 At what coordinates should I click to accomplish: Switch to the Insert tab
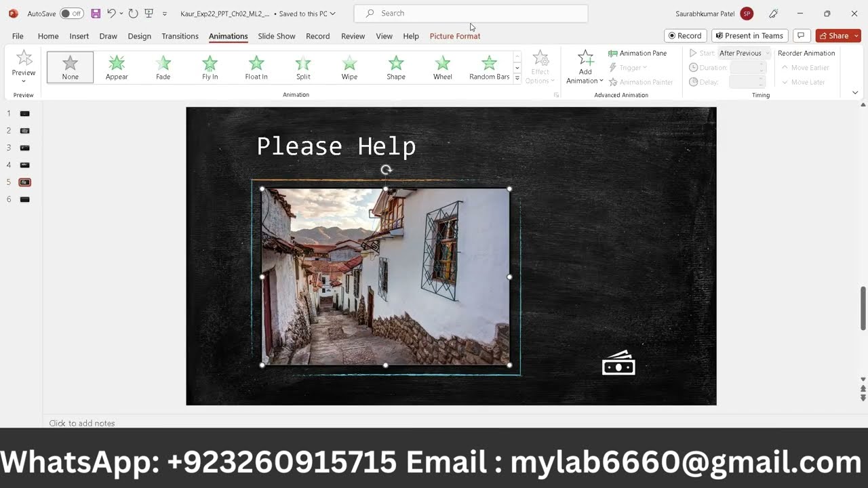pyautogui.click(x=79, y=36)
